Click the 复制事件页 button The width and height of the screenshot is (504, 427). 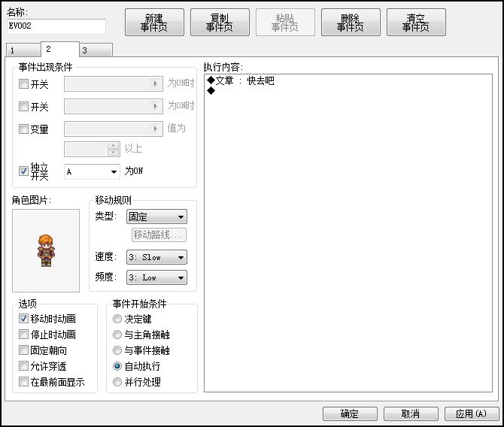pos(220,22)
